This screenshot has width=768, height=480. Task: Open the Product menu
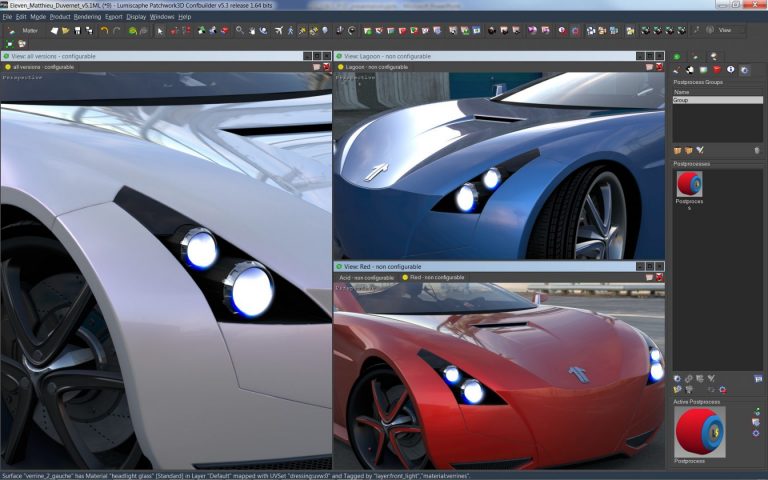click(x=60, y=17)
